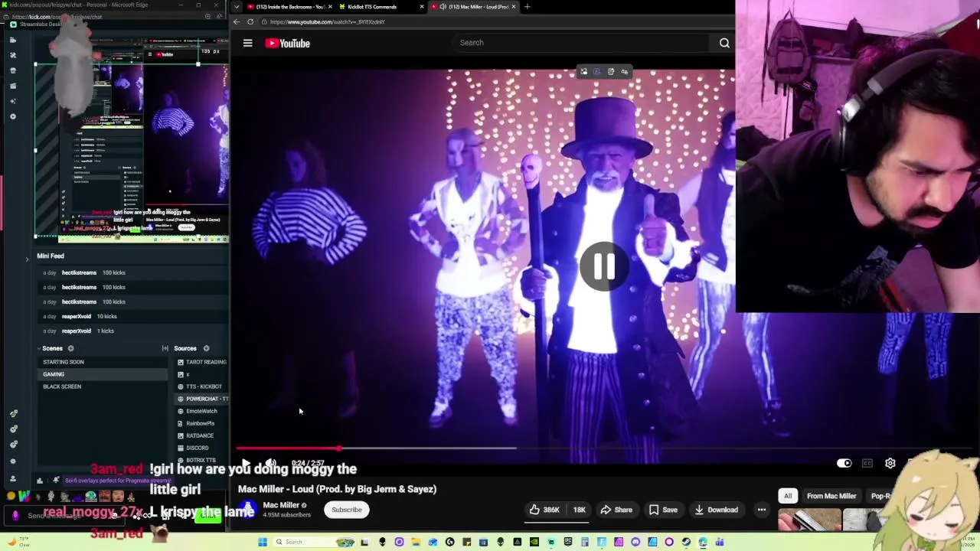Click the hectikstreams 100 kicks top entry
This screenshot has height=551, width=980.
click(132, 272)
